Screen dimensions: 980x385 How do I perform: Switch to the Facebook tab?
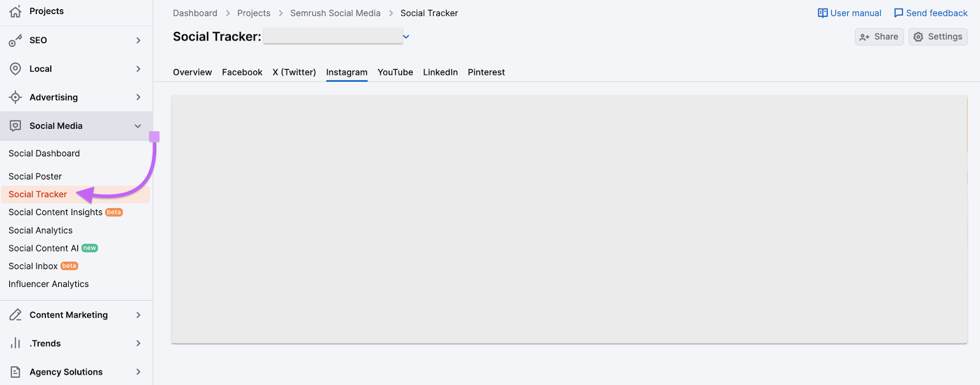(242, 72)
